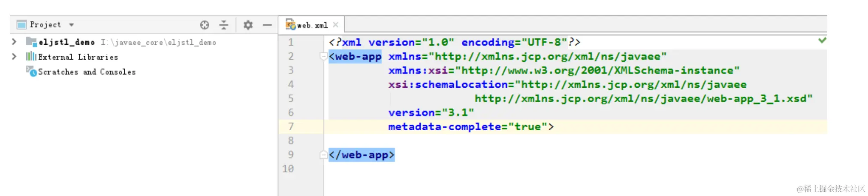
Task: Click the Project panel title label
Action: pyautogui.click(x=45, y=24)
